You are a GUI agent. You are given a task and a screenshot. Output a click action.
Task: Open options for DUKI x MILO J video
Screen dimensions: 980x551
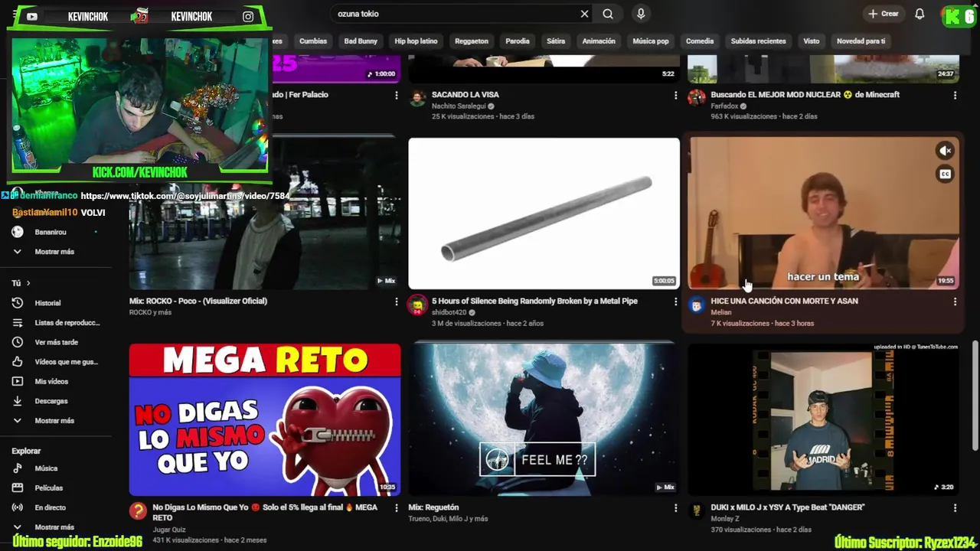coord(955,507)
